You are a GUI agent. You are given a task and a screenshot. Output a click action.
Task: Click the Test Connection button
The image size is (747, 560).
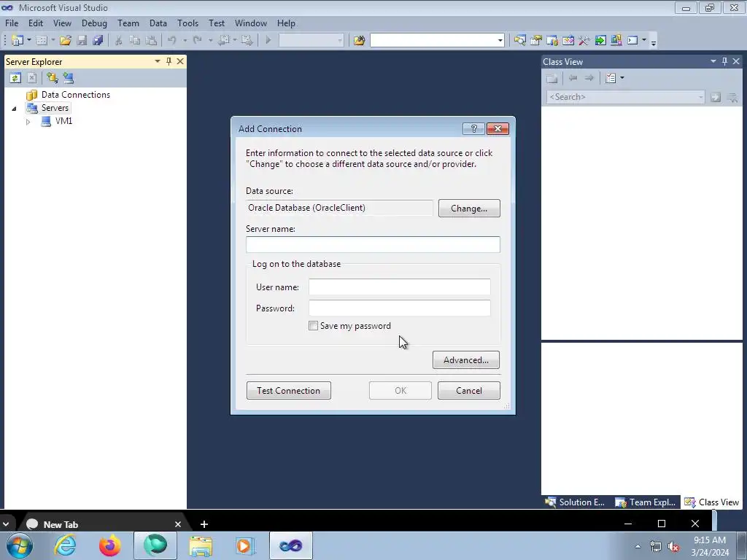tap(289, 391)
